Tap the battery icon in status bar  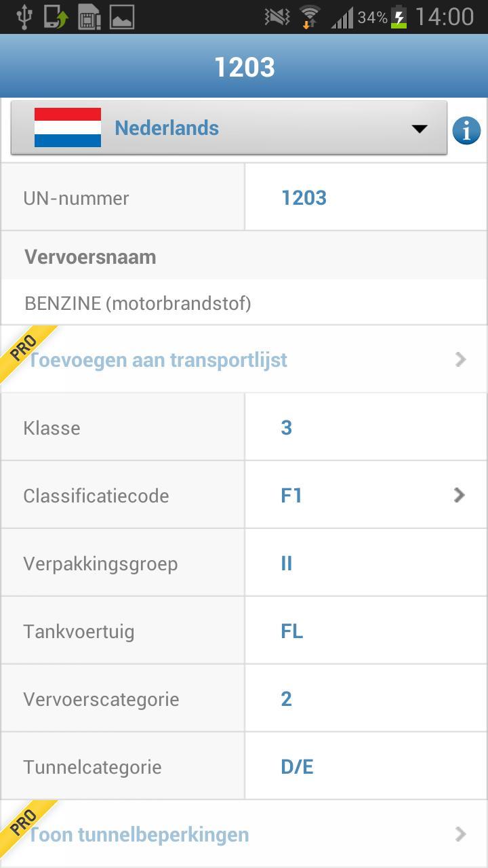coord(399,17)
